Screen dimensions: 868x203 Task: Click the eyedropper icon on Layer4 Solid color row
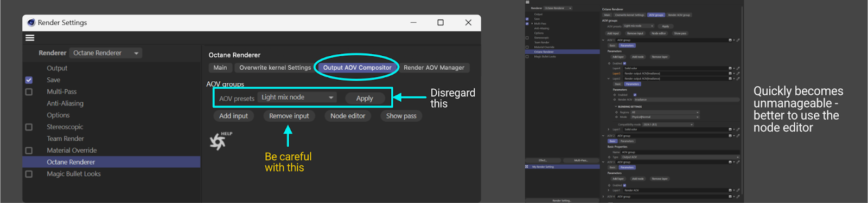point(738,68)
